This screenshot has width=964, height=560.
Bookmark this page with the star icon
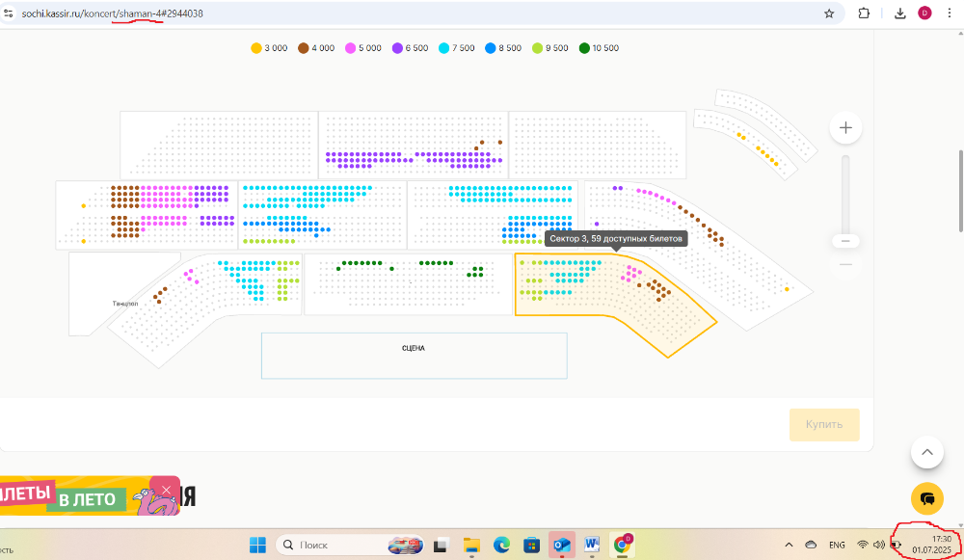click(829, 13)
